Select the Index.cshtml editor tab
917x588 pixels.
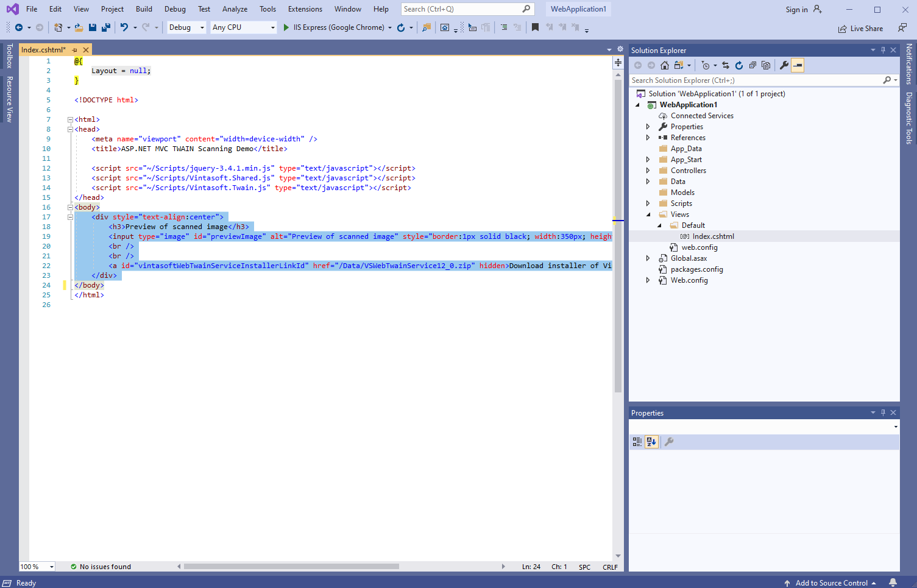coord(43,50)
